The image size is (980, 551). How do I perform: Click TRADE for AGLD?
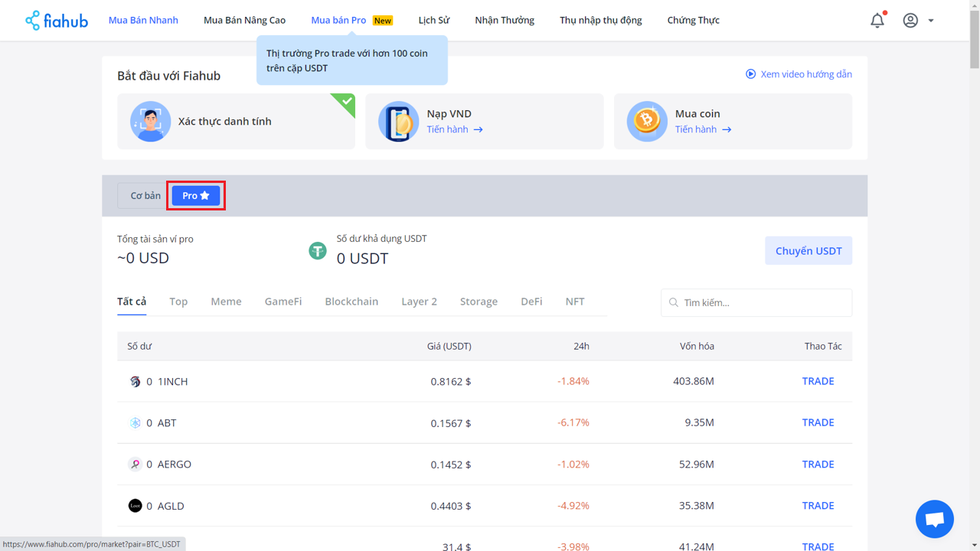818,506
